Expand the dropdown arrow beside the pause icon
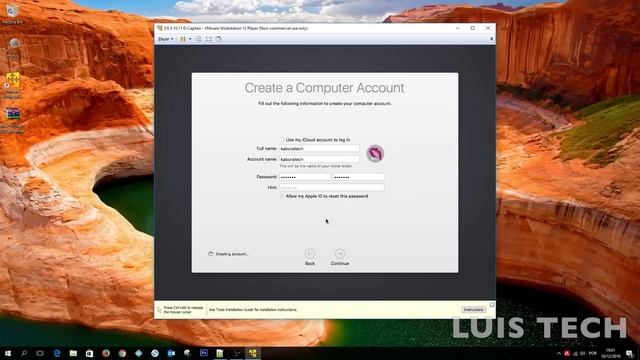The image size is (640, 360). [190, 39]
